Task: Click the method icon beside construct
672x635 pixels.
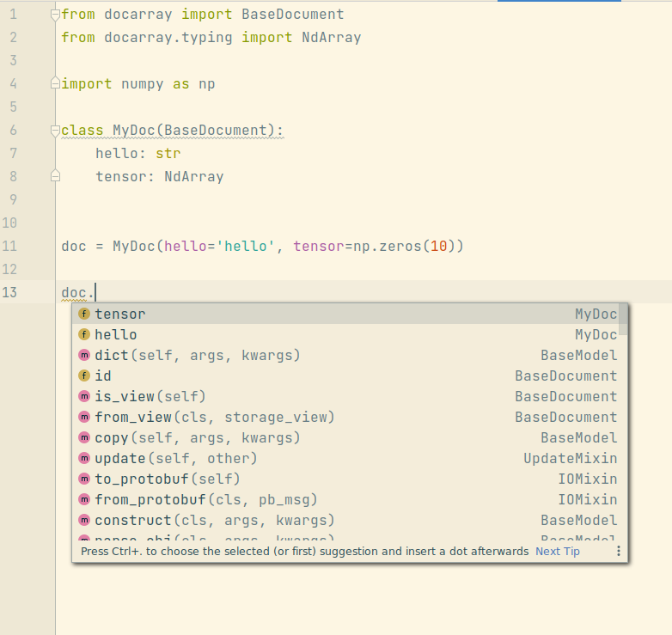Action: [84, 519]
